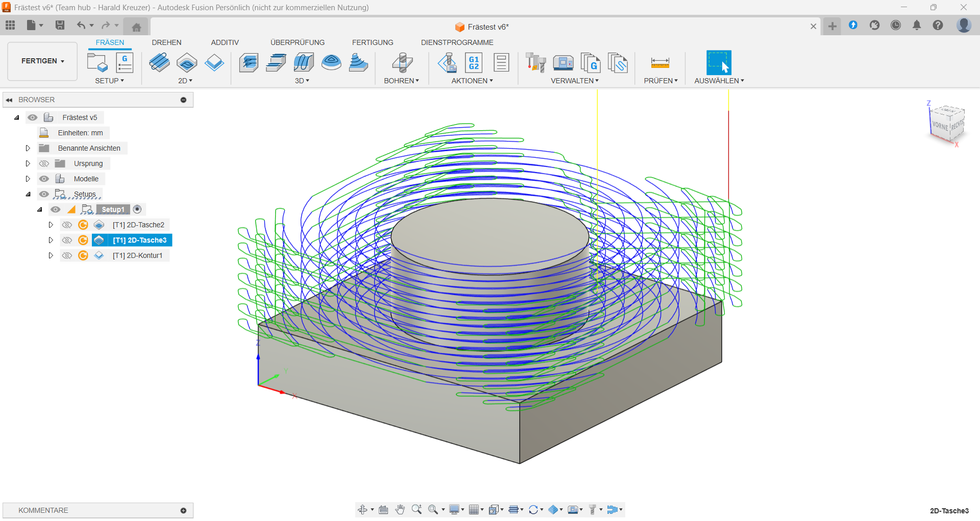This screenshot has height=521, width=980.
Task: Open the job status clock icon
Action: coord(896,25)
